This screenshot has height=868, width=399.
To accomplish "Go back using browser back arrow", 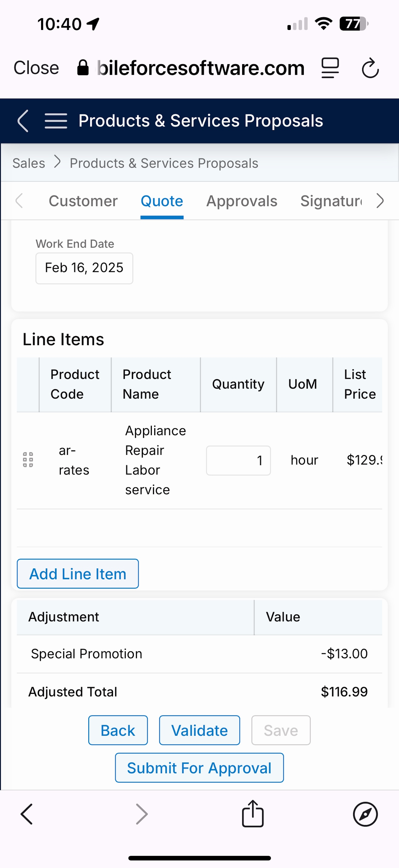I will pos(27,814).
